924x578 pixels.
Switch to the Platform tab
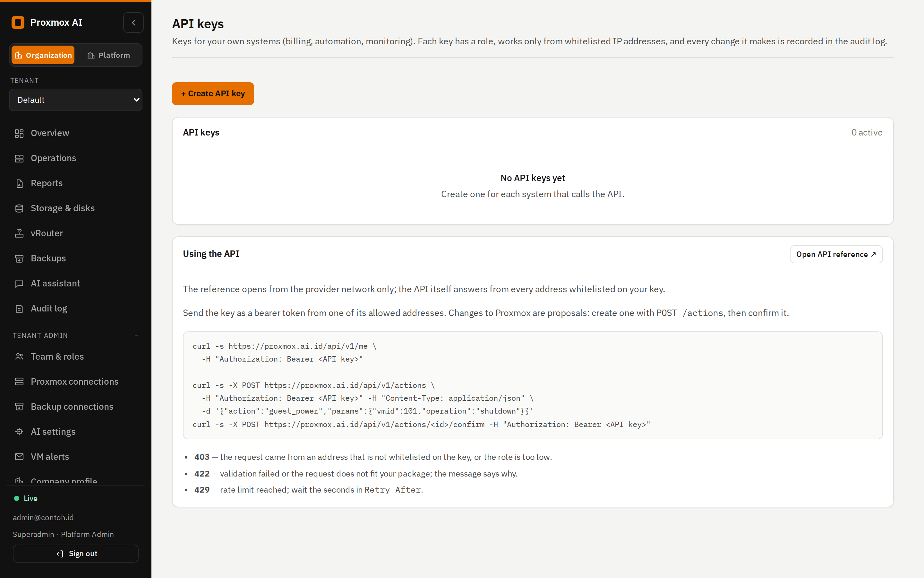[108, 55]
